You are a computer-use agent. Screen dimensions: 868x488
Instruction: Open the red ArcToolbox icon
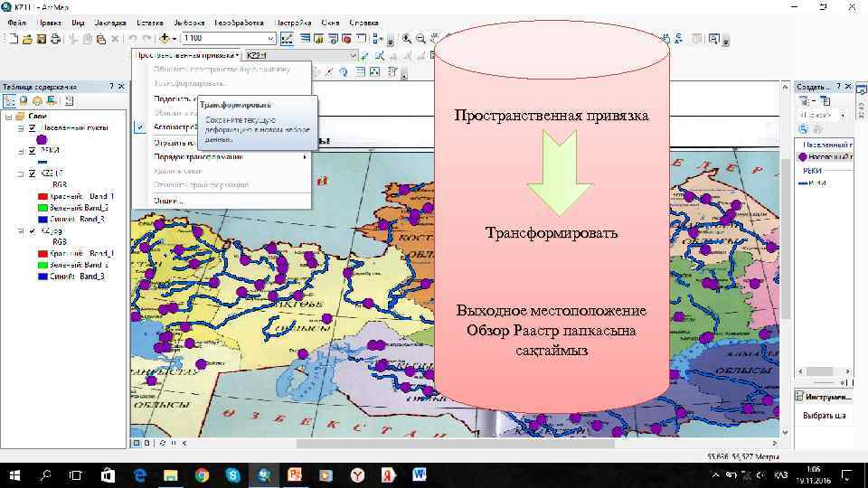pyautogui.click(x=346, y=39)
